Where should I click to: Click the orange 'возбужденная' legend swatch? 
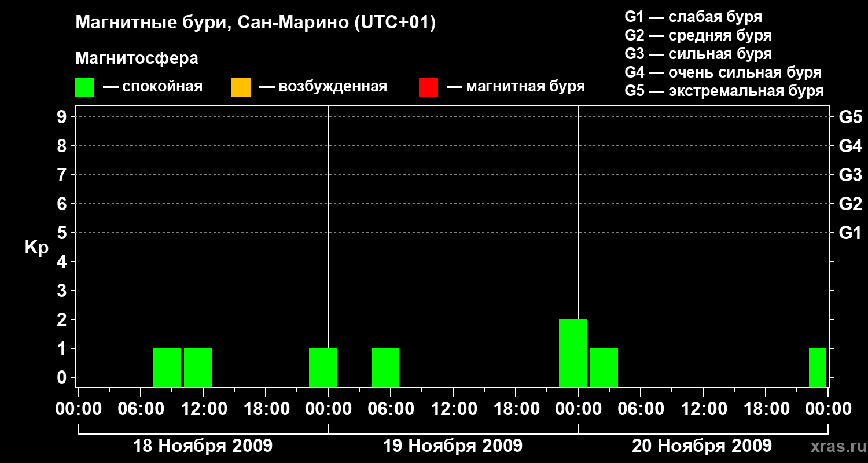coord(241,87)
